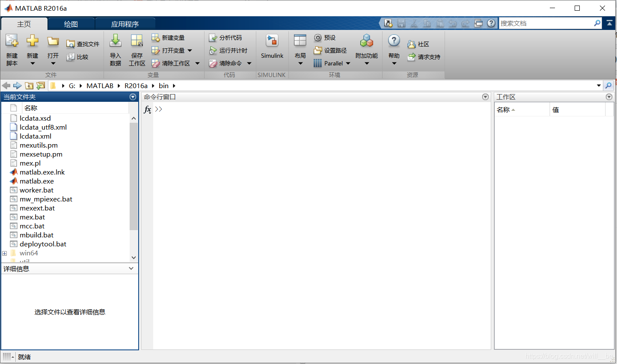Open the Clear Workspace (清除工作区) dropdown arrow
This screenshot has width=617, height=364.
coord(198,63)
